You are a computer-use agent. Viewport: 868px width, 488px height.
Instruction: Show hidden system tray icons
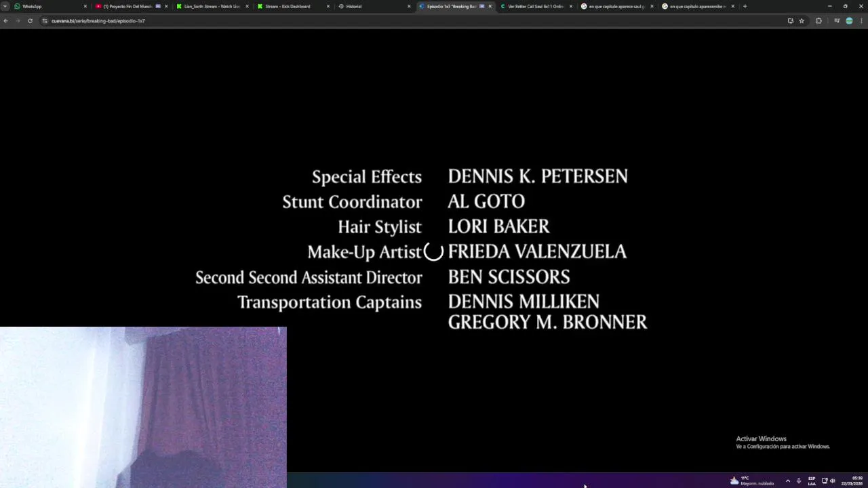[x=787, y=481]
